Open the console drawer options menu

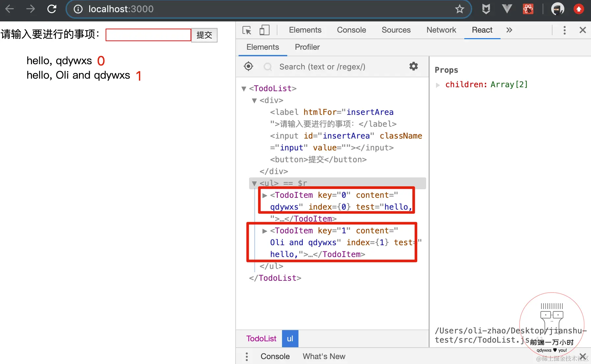[247, 356]
